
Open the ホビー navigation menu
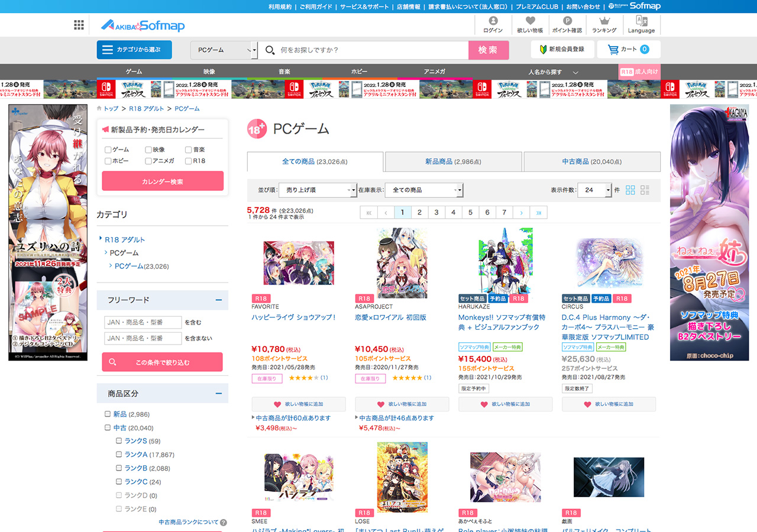pos(359,72)
